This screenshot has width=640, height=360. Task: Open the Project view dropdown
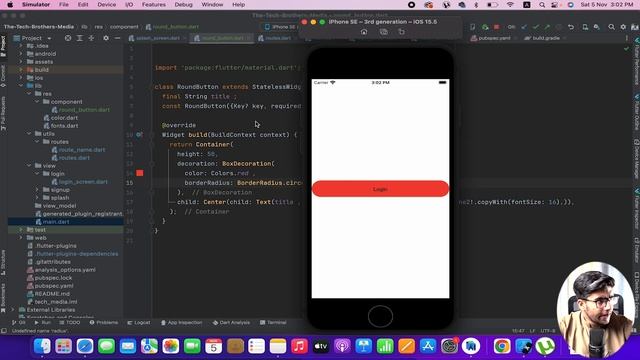[x=33, y=38]
